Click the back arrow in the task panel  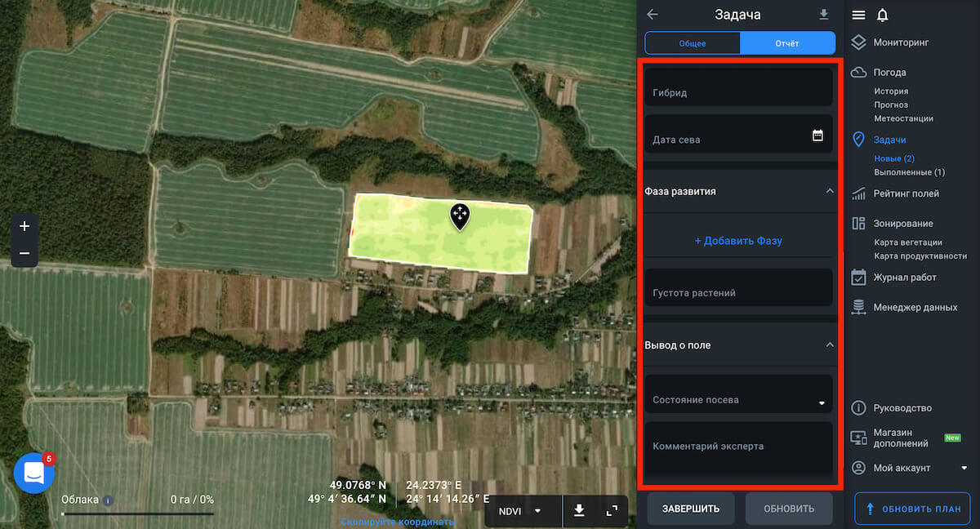[x=653, y=15]
